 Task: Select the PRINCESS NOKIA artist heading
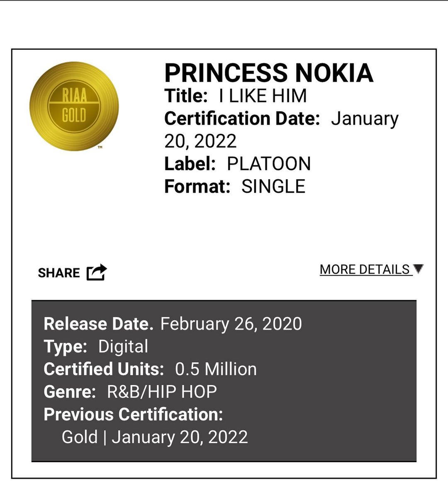click(x=269, y=73)
